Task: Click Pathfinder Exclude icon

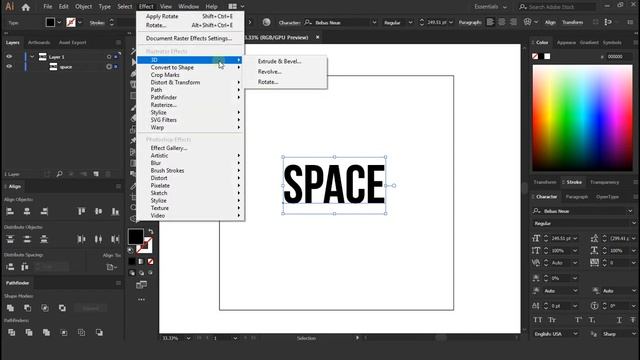Action: [62, 308]
